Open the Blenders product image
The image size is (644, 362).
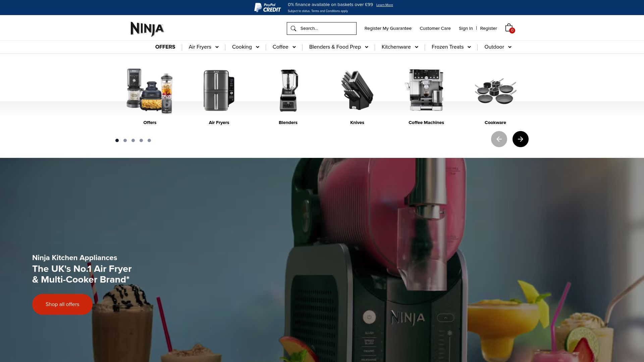(288, 90)
